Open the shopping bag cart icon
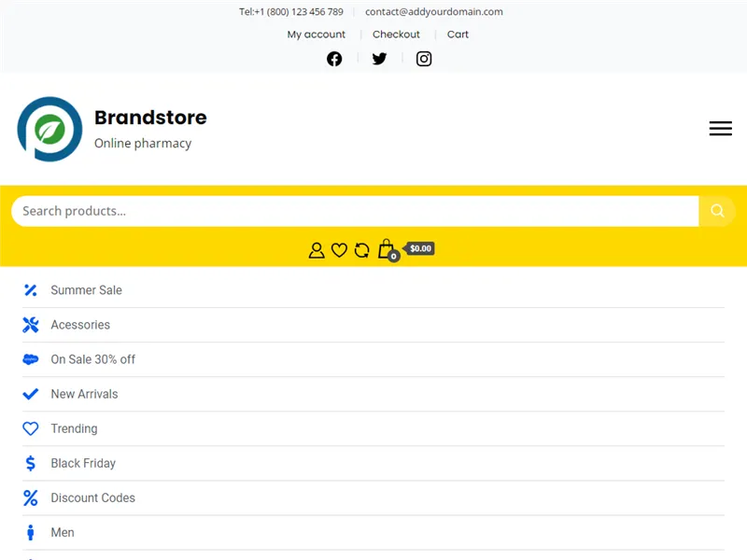Viewport: 747px width, 560px height. coord(388,249)
